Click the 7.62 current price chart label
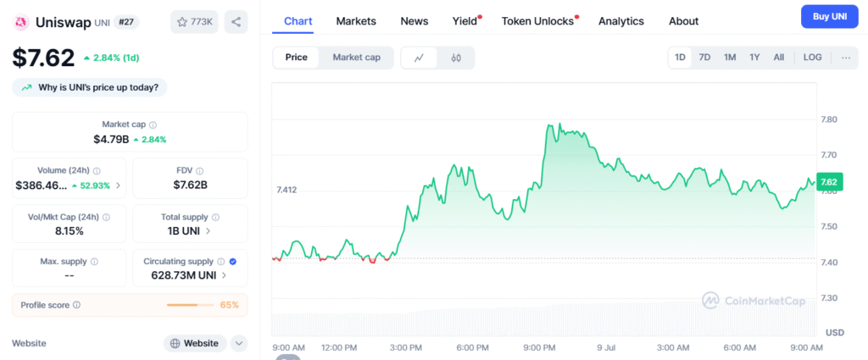868x360 pixels. (x=829, y=182)
